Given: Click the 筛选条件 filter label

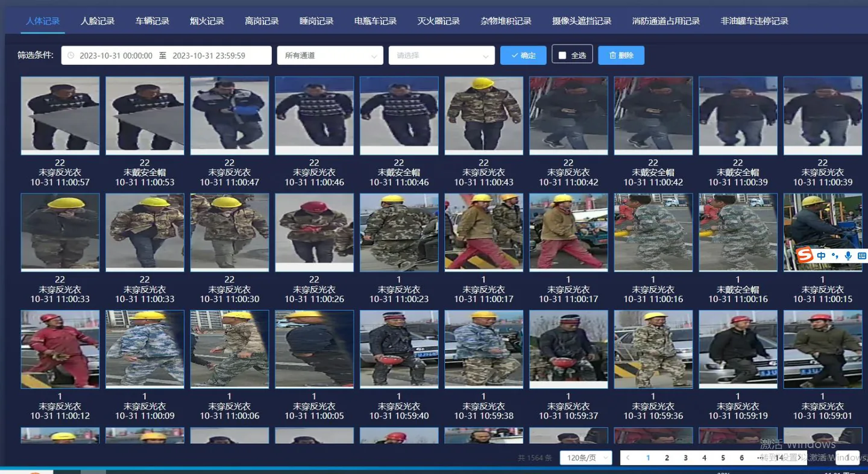Looking at the screenshot, I should 35,55.
